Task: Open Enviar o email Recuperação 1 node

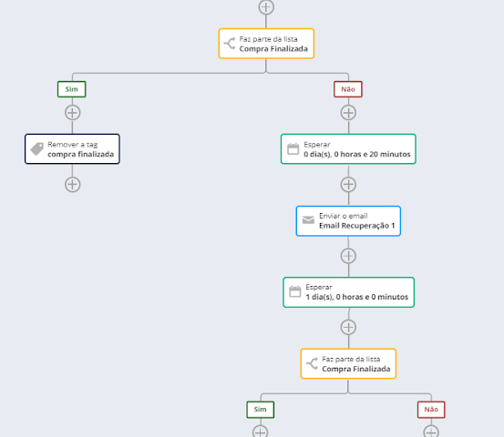Action: 348,221
